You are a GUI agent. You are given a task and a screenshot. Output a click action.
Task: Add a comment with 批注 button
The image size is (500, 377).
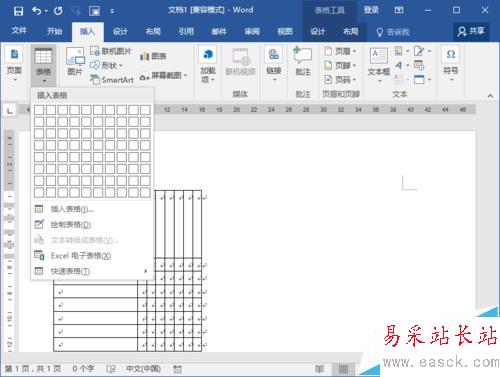point(303,62)
